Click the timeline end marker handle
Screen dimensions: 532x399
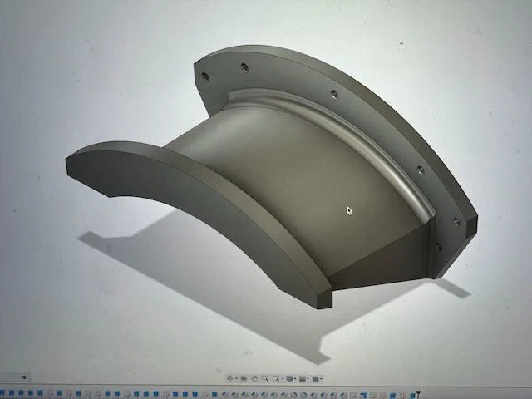[x=418, y=393]
